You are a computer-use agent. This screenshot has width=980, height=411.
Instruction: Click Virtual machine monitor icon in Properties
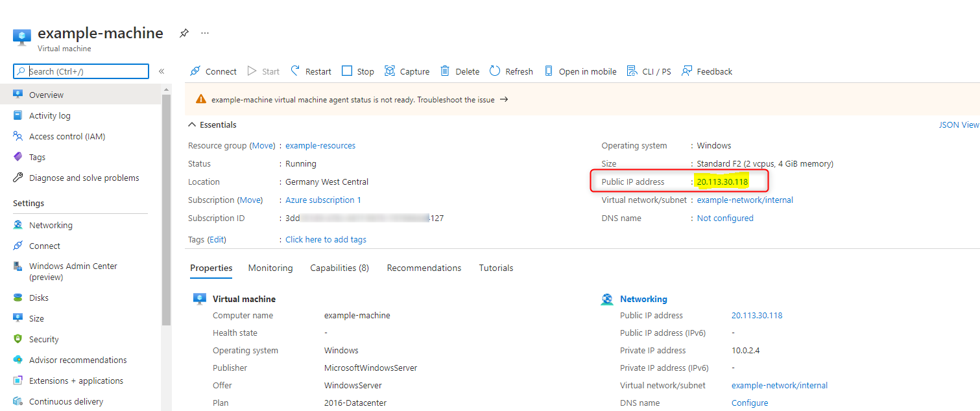click(x=200, y=299)
